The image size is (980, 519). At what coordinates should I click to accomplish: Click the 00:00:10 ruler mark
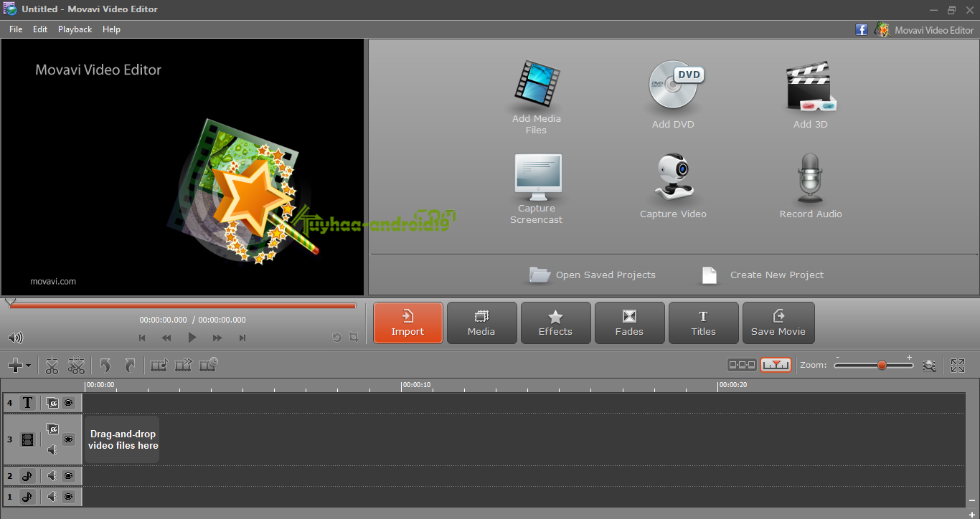coord(416,385)
